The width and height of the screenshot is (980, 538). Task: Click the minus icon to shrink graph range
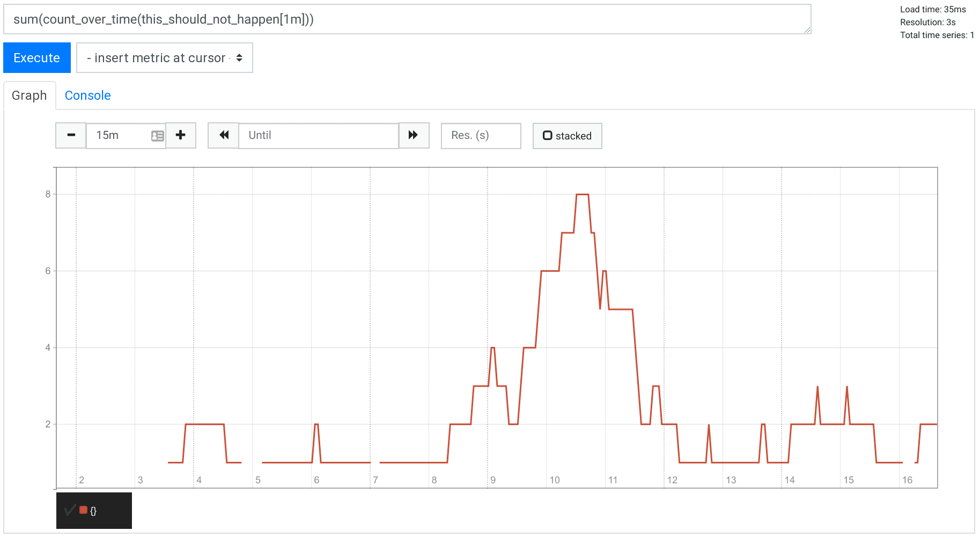click(70, 136)
